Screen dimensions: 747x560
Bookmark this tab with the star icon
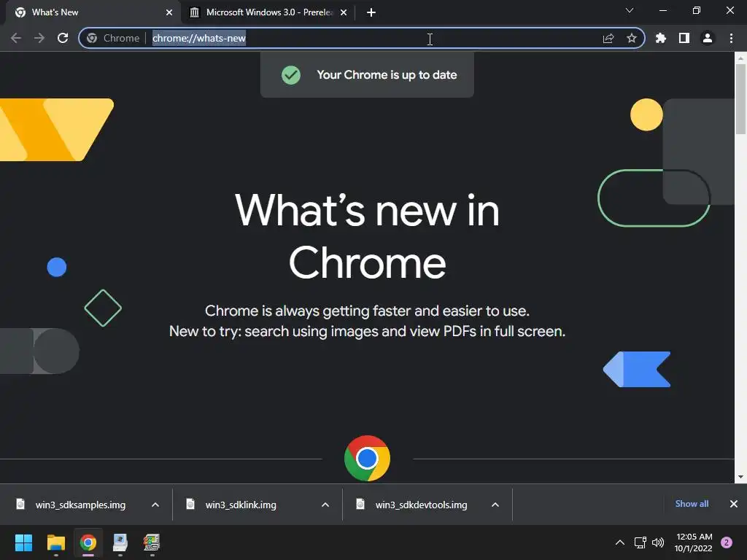coord(632,38)
